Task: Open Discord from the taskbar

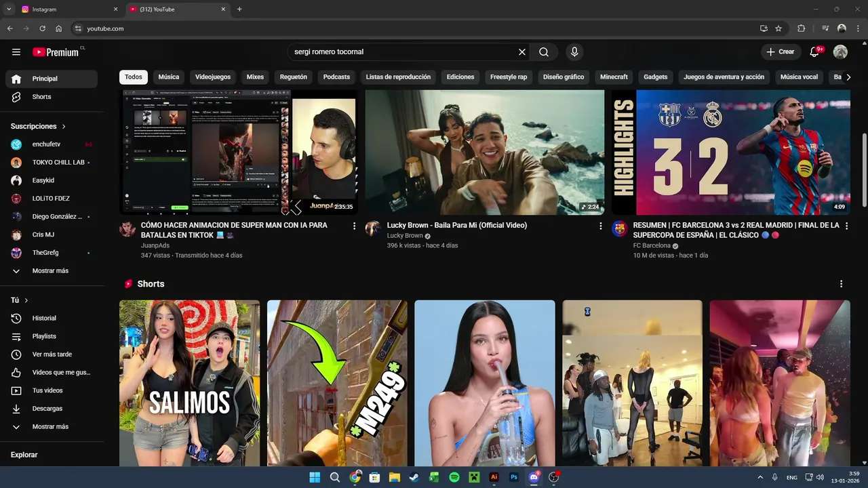Action: pos(534,477)
